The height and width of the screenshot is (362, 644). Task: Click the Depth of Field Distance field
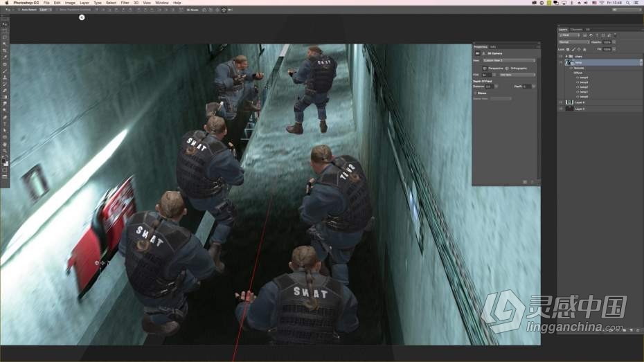coord(489,87)
